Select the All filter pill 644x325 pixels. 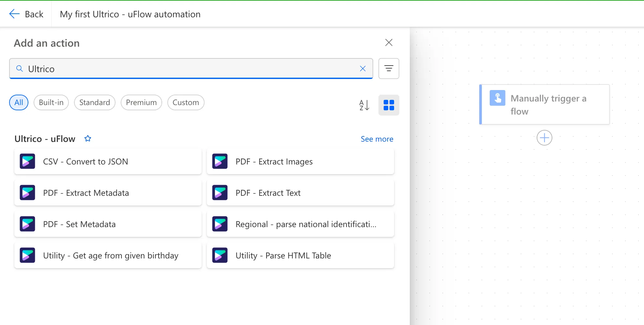coord(19,102)
